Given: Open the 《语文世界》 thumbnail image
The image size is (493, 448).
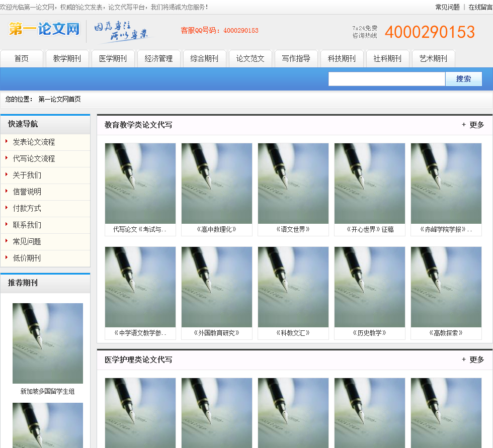Looking at the screenshot, I should pos(293,184).
